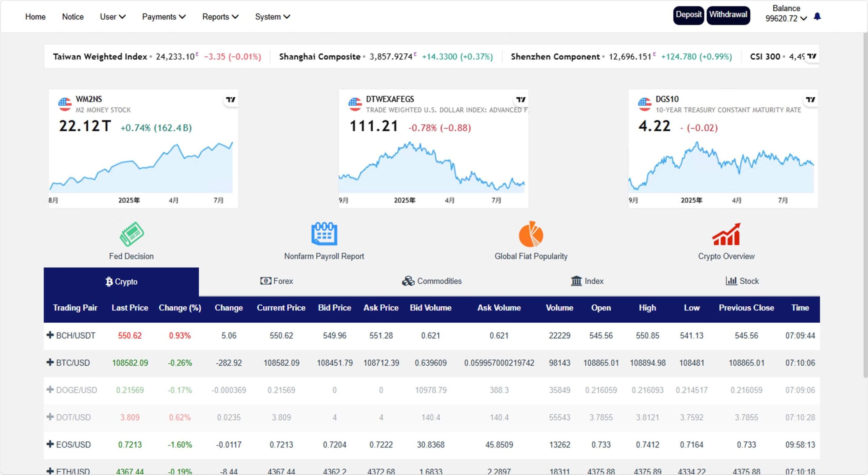Click the page vertical scrollbar
The width and height of the screenshot is (868, 475).
[x=865, y=204]
